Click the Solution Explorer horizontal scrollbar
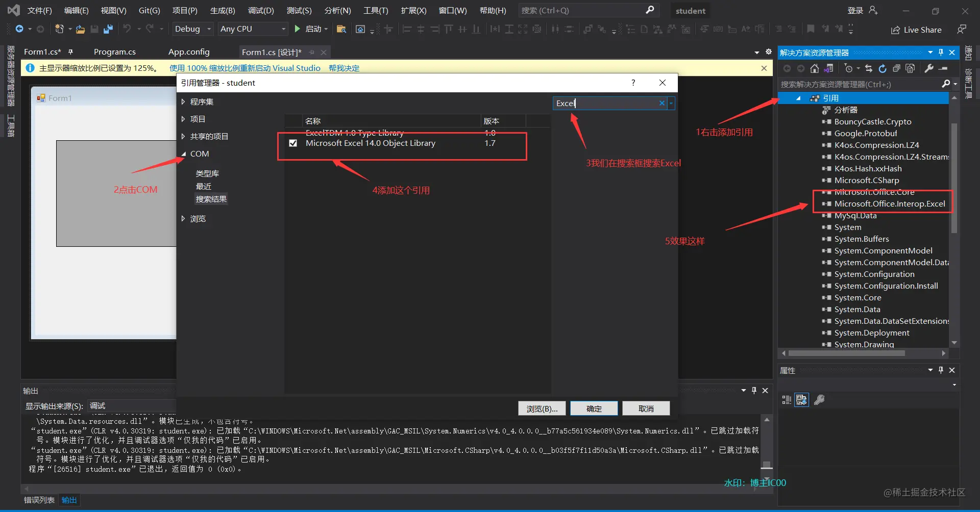The height and width of the screenshot is (512, 980). [x=846, y=353]
